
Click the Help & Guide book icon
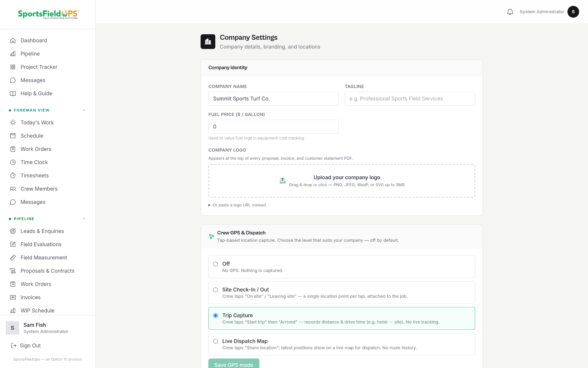click(13, 94)
